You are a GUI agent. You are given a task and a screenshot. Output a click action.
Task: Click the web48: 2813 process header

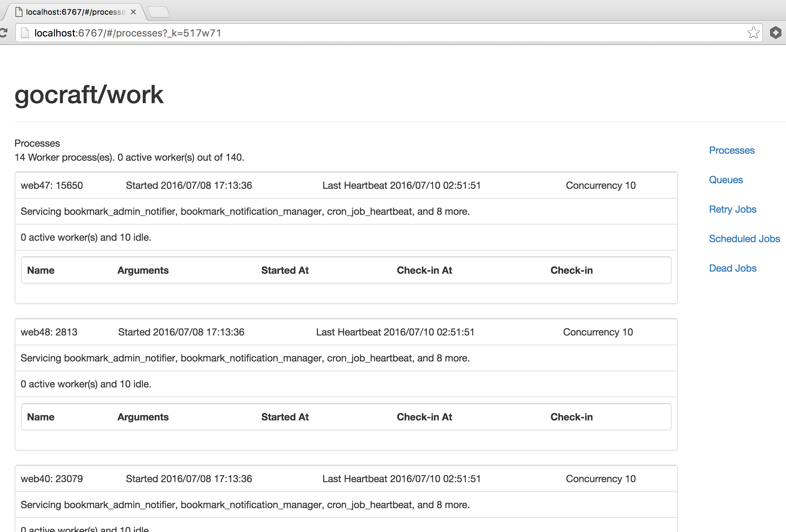coord(49,332)
